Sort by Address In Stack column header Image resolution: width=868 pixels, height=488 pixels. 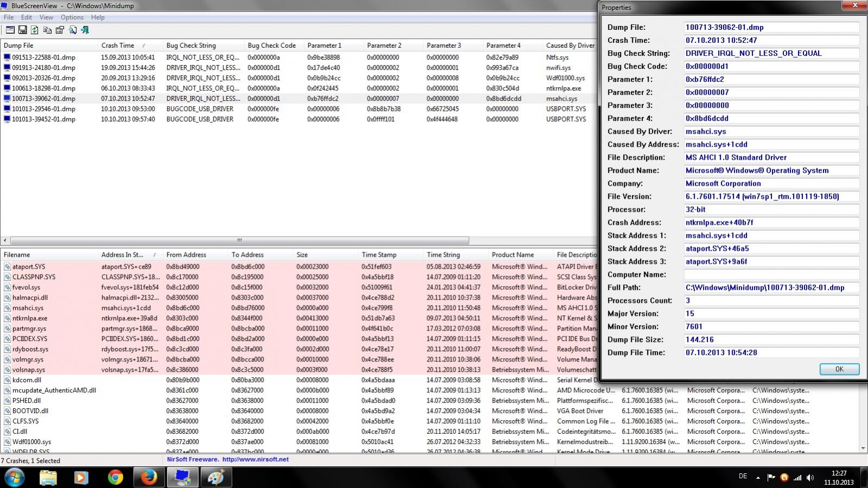tap(130, 255)
